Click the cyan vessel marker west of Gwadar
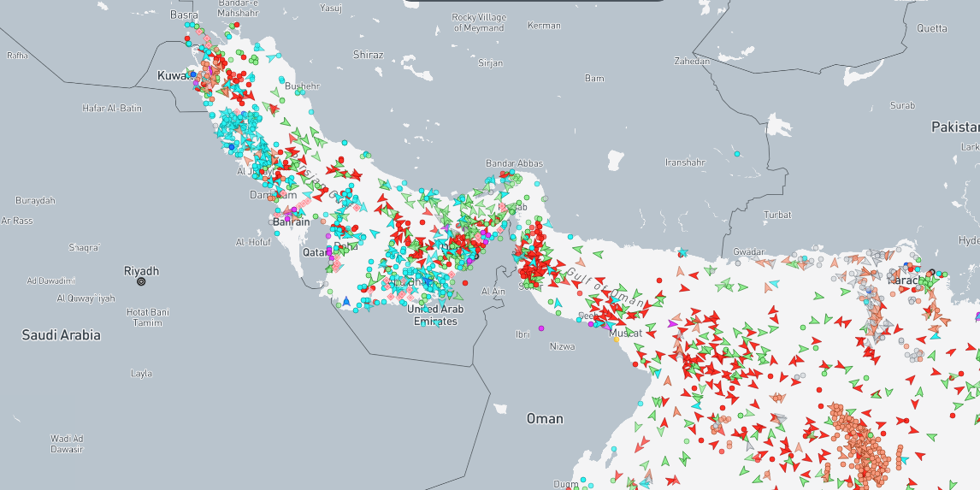The height and width of the screenshot is (490, 980). (x=682, y=253)
